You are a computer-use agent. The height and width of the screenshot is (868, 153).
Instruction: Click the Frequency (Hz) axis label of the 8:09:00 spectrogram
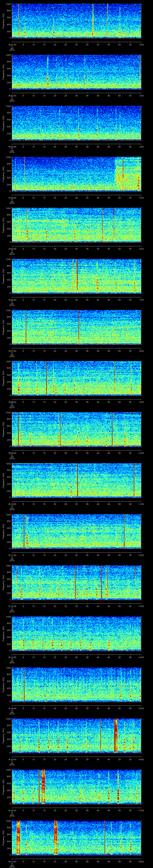coord(3,429)
